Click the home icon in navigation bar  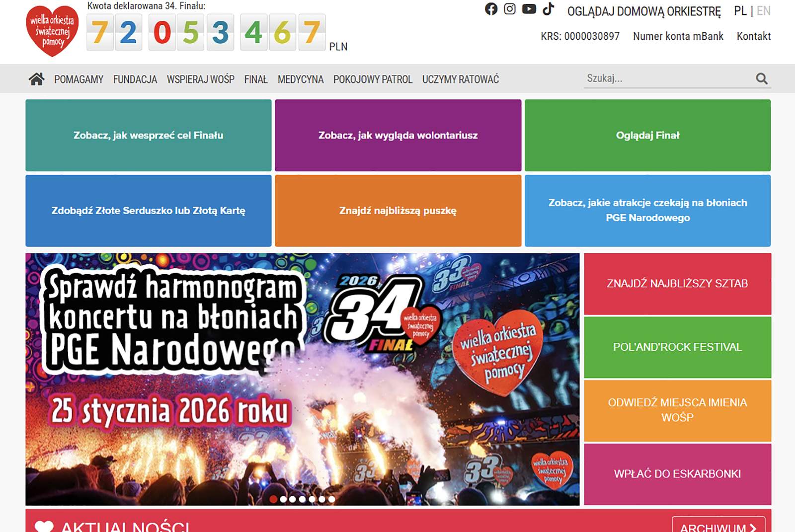coord(36,79)
